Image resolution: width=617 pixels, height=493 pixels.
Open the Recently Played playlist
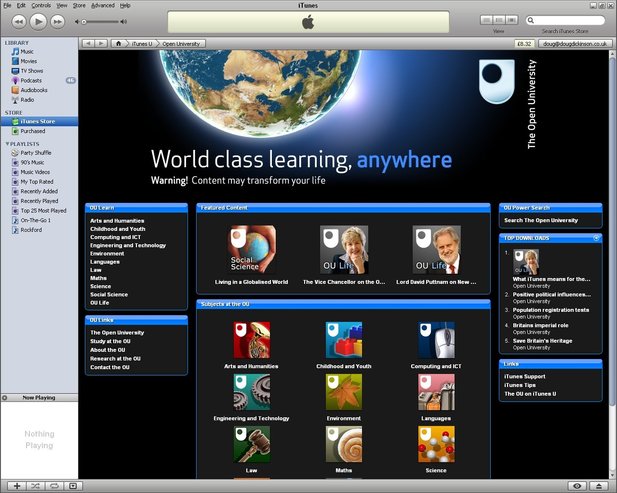[x=39, y=201]
